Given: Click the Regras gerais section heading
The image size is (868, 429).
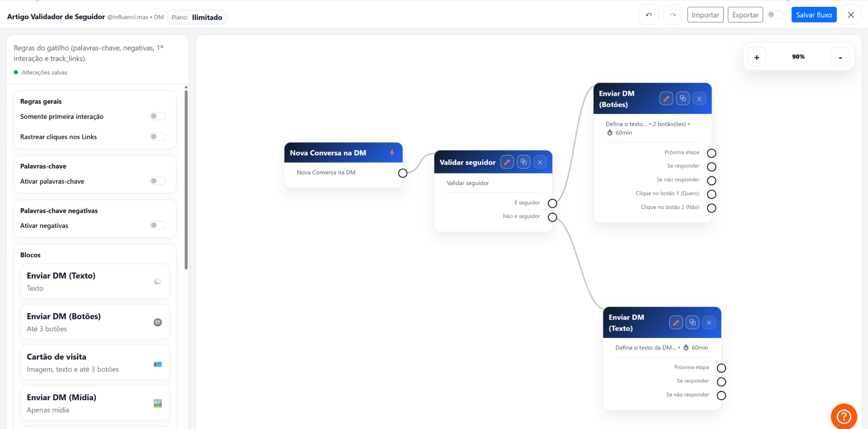Looking at the screenshot, I should point(41,101).
